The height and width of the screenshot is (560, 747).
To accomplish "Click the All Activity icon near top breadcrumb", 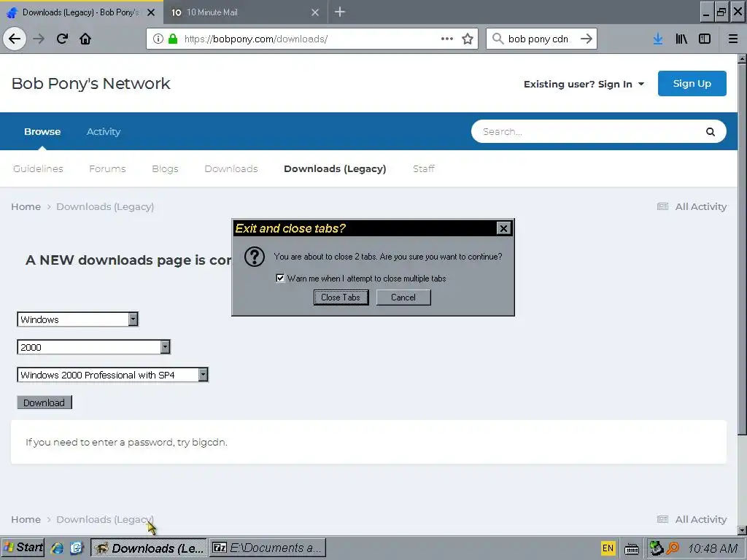I will pos(662,206).
